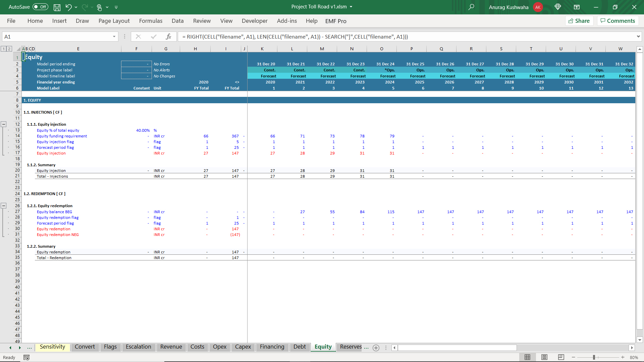The image size is (644, 362).
Task: Click the Macro recording status bar icon
Action: 26,358
